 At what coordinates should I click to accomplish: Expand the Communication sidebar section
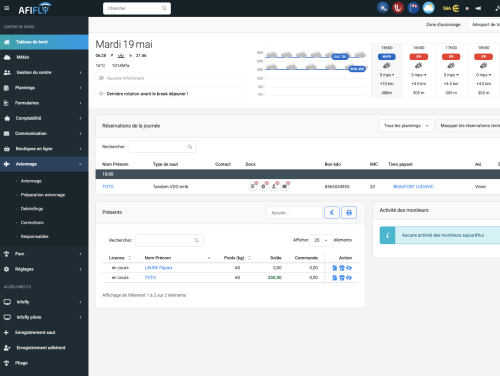coord(44,133)
